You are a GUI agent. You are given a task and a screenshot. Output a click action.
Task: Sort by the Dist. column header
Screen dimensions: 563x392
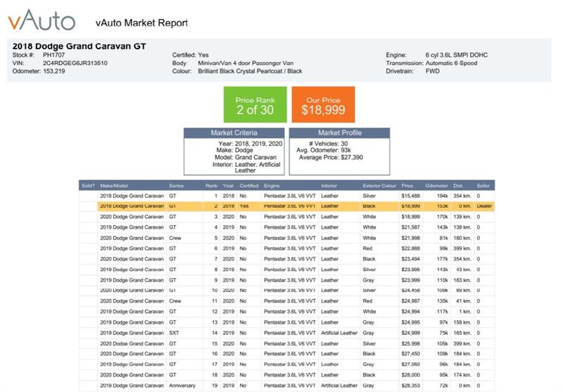click(458, 186)
